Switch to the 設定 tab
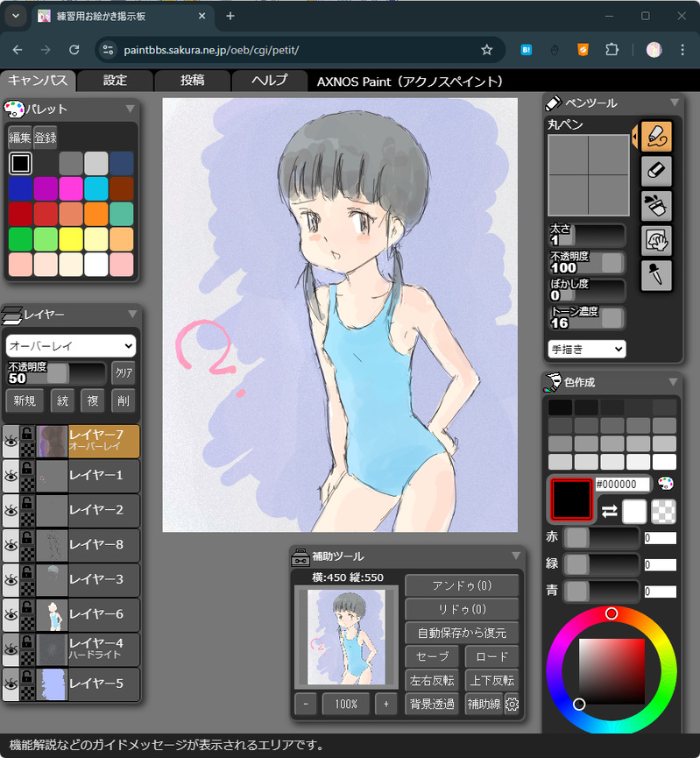 pyautogui.click(x=115, y=81)
